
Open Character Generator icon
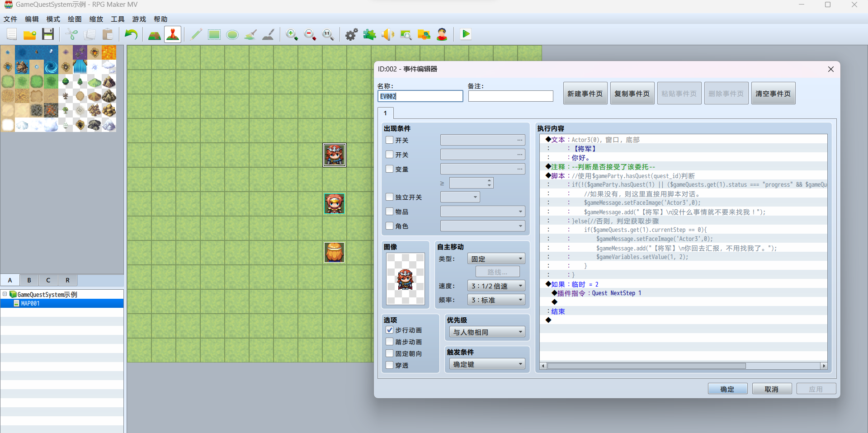click(442, 34)
